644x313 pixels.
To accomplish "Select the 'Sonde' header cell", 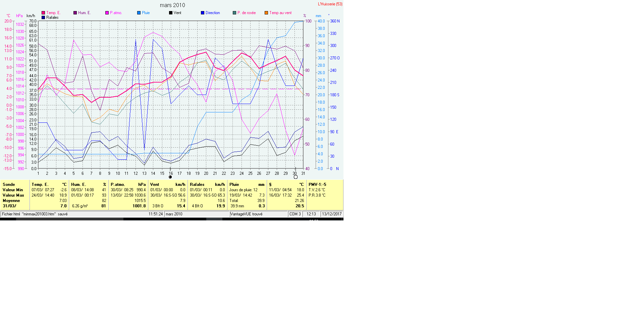I will click(9, 185).
